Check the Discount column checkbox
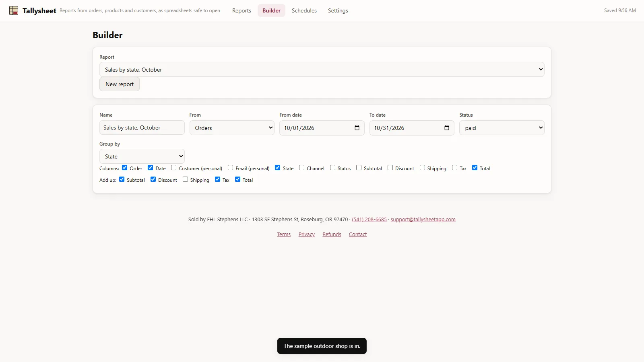This screenshot has height=362, width=644. (390, 168)
